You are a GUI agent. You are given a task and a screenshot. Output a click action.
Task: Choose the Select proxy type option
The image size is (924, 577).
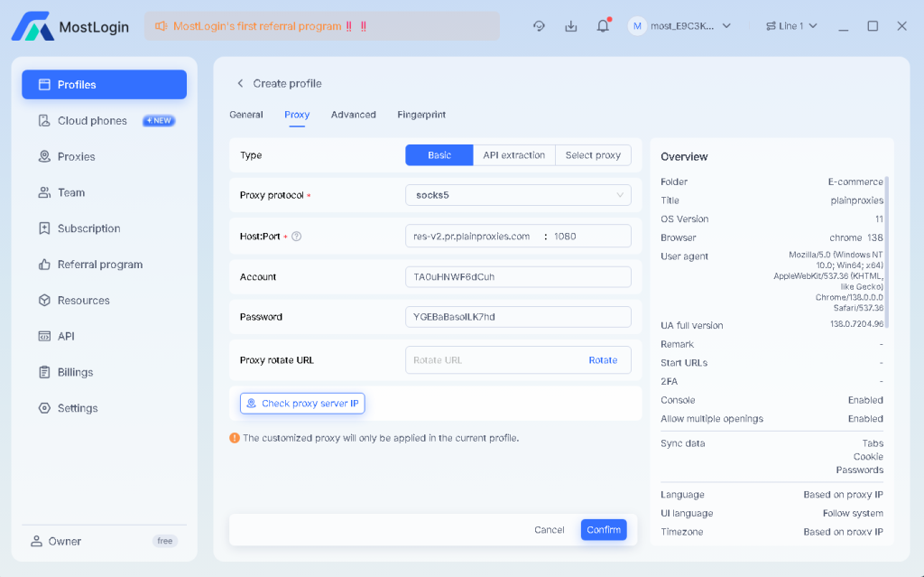click(x=593, y=155)
